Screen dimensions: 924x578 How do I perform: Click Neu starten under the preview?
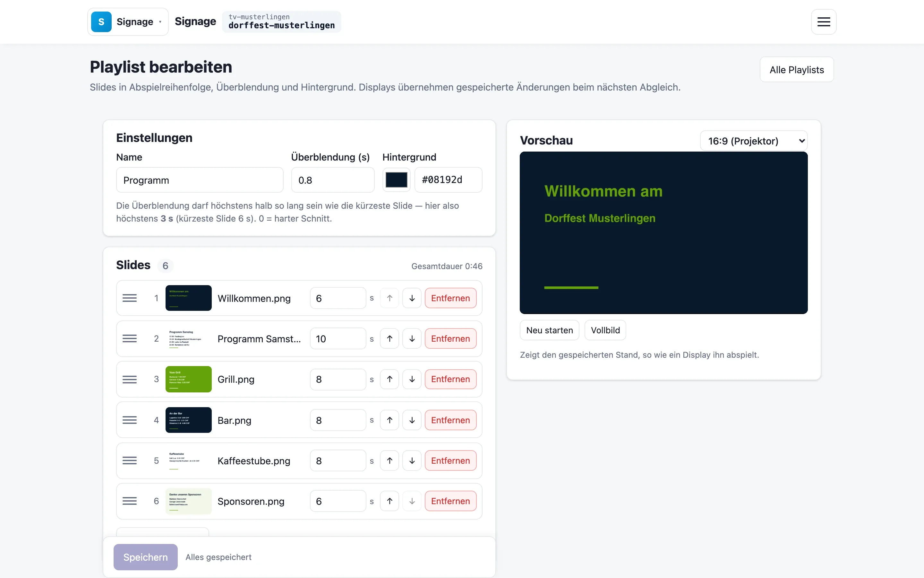(550, 330)
